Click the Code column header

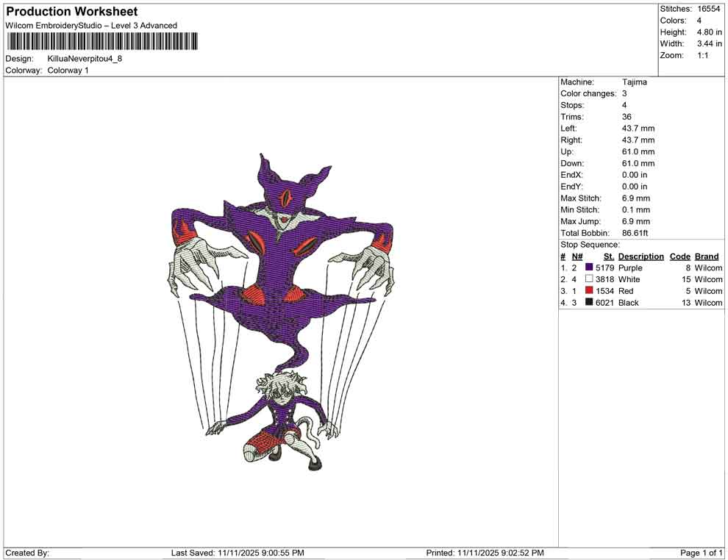[680, 256]
